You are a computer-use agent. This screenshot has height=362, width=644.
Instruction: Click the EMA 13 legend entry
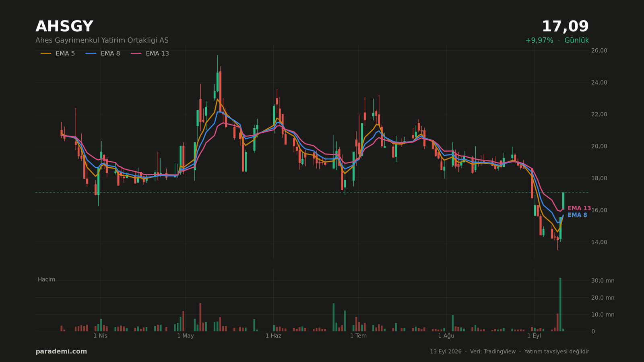tap(150, 53)
